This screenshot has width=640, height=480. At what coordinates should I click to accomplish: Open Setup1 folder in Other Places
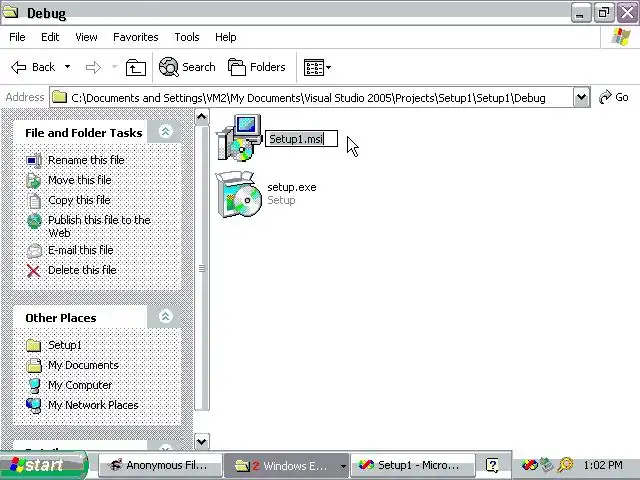(x=64, y=345)
